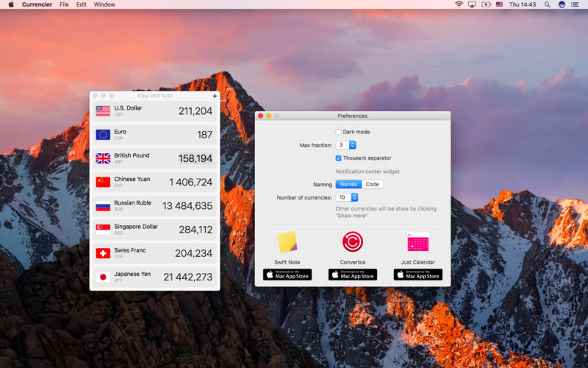588x368 pixels.
Task: Click the Japanese Yen flag icon
Action: click(x=103, y=277)
